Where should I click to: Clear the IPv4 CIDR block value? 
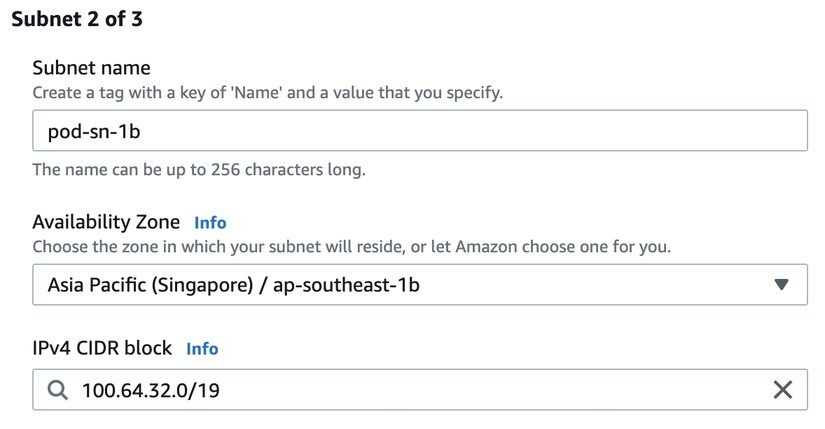[782, 390]
